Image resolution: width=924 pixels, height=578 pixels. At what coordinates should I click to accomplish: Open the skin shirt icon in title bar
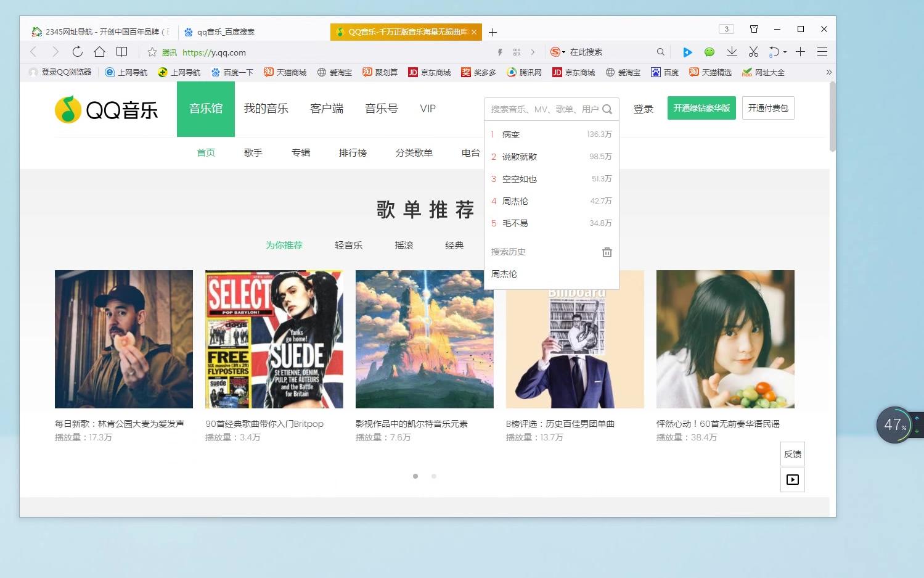coord(754,29)
